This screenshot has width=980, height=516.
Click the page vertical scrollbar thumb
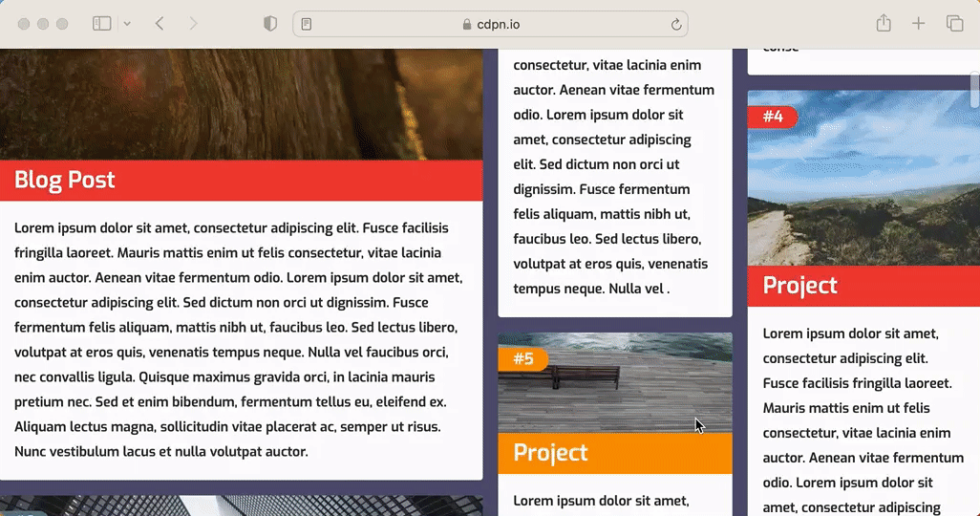[x=975, y=91]
